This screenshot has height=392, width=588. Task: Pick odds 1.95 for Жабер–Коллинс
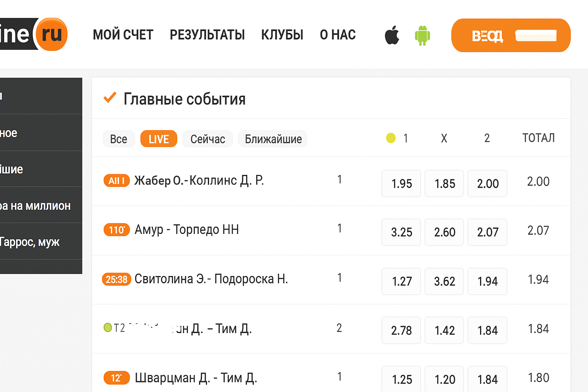401,184
